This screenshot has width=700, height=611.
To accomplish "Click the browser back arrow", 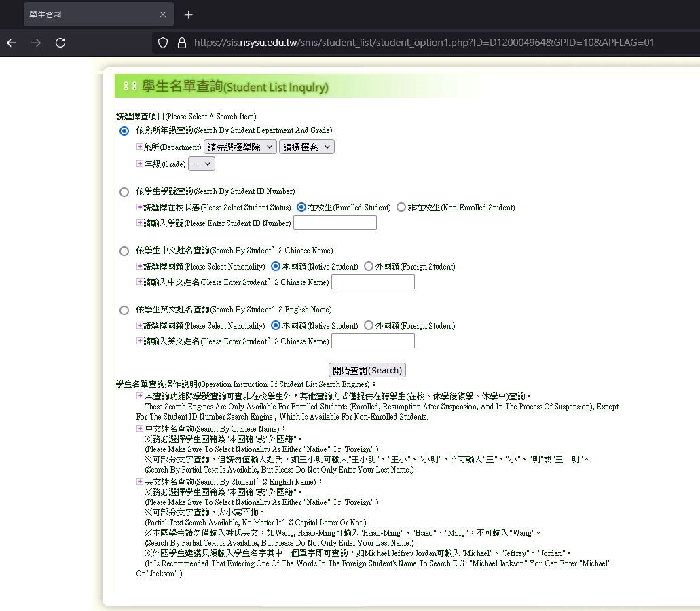I will click(x=12, y=43).
